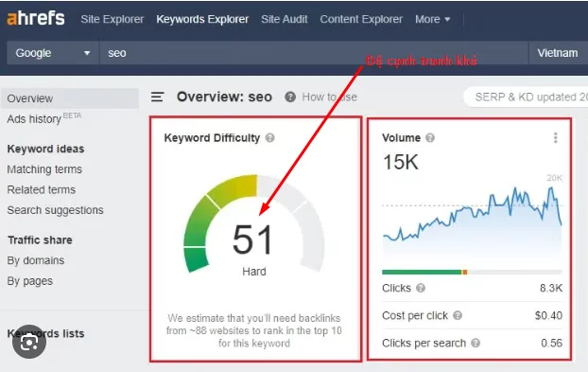Click the 0.56 clicks per search value

[x=551, y=343]
